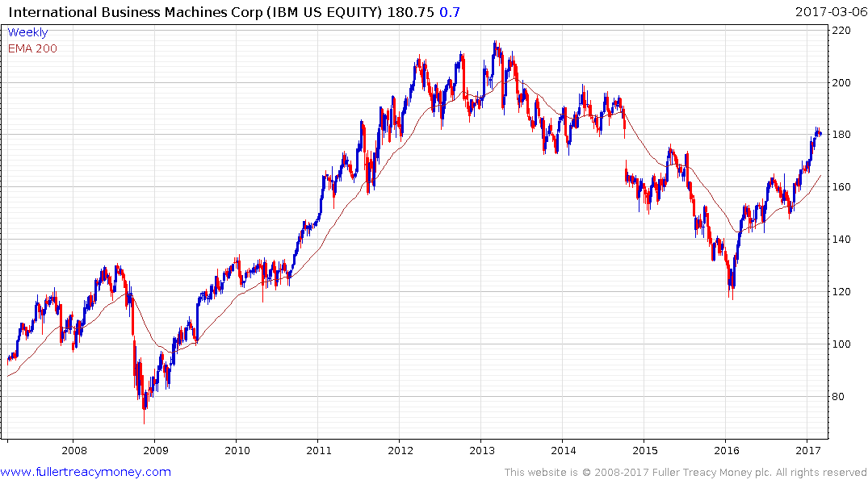Viewport: 868px width, 484px height.
Task: Click the 2010 x-axis label
Action: point(237,450)
